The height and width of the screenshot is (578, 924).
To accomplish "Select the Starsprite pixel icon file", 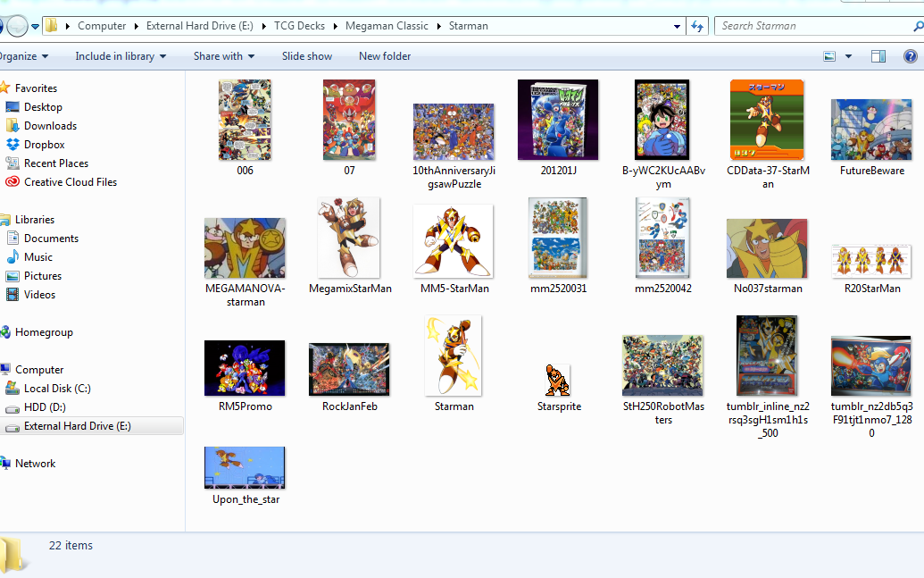I will [558, 381].
